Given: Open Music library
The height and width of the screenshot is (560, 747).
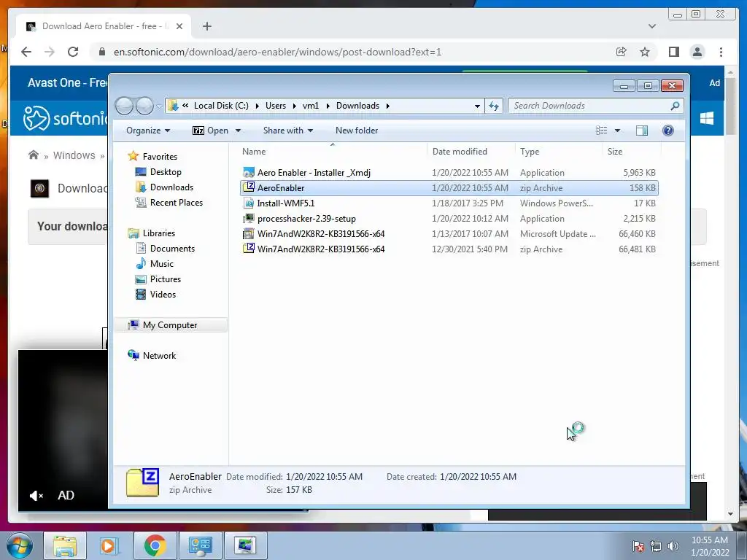Looking at the screenshot, I should [161, 264].
